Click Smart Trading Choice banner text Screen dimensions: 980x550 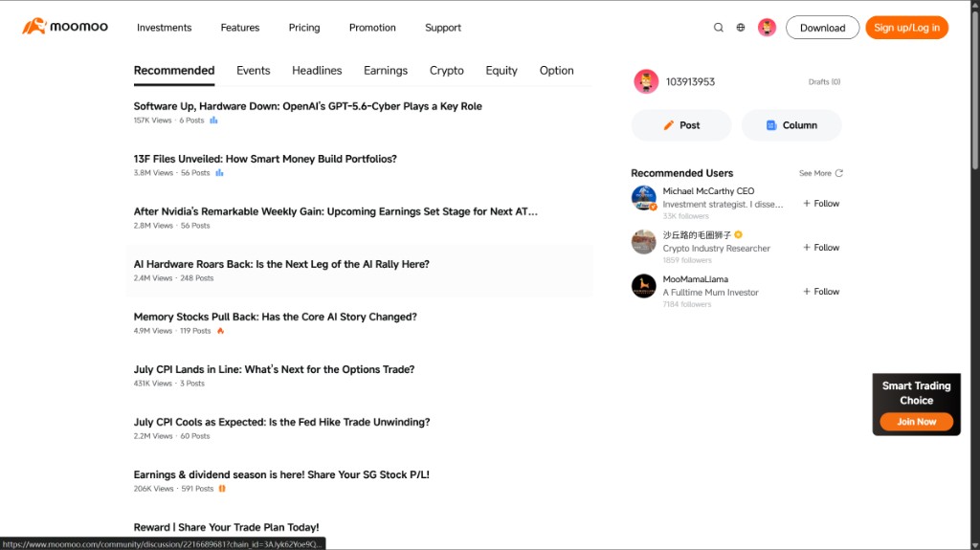[916, 393]
